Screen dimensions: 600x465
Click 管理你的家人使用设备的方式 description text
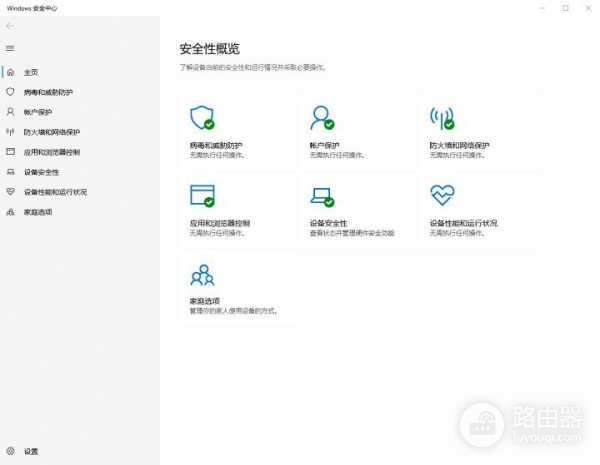coord(233,311)
